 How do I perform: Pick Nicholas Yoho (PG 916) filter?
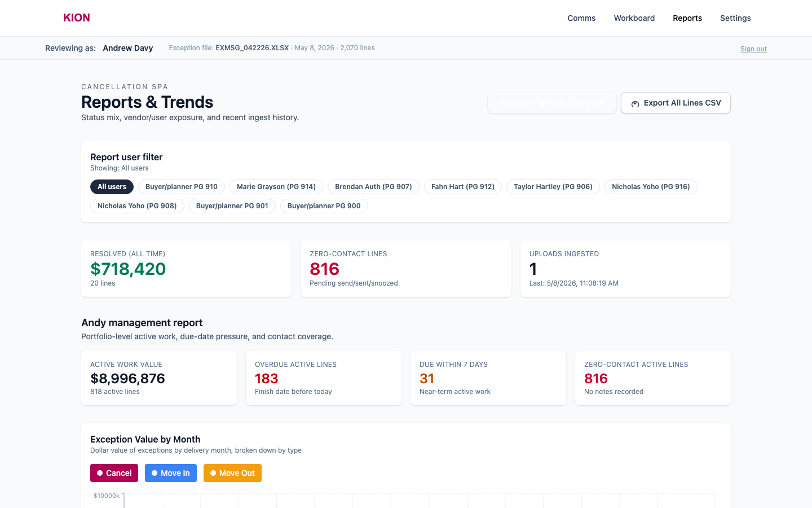(x=651, y=187)
